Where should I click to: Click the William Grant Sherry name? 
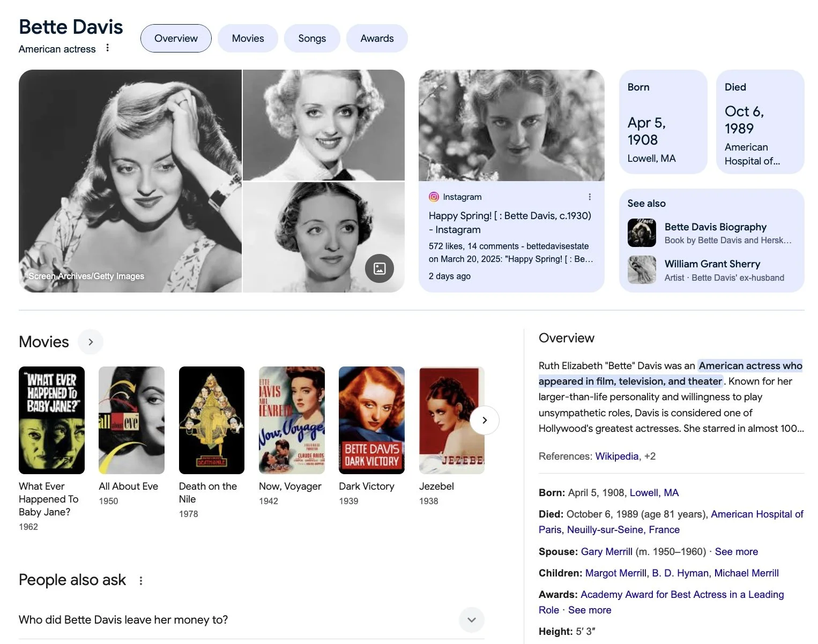[x=712, y=264]
